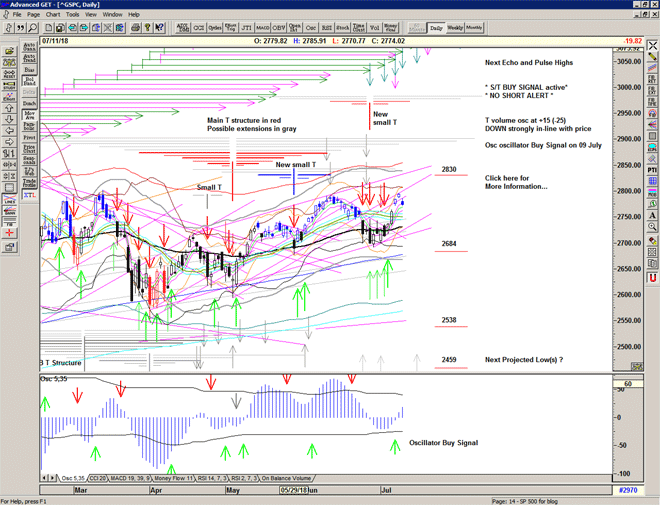This screenshot has height=505, width=660.
Task: Switch chart to Weekly timeframe
Action: click(x=453, y=28)
